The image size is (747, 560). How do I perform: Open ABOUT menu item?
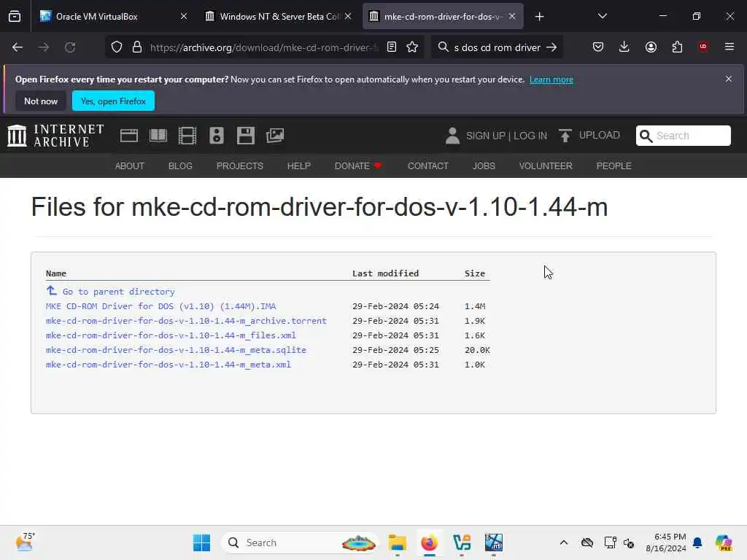(x=130, y=166)
